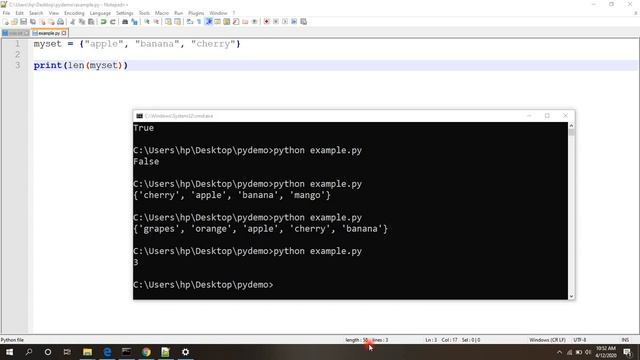This screenshot has width=640, height=360.
Task: Open Microsoft Edge from the taskbar
Action: click(x=107, y=352)
